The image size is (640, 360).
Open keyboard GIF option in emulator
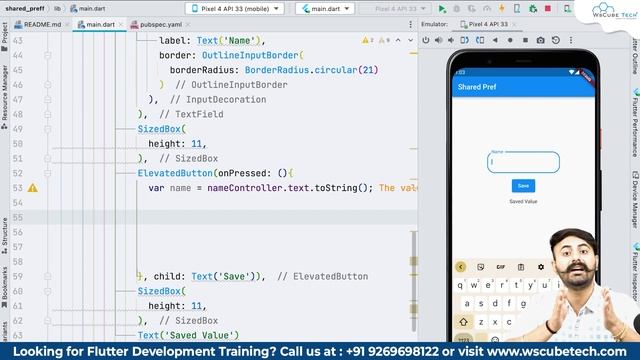pyautogui.click(x=501, y=267)
